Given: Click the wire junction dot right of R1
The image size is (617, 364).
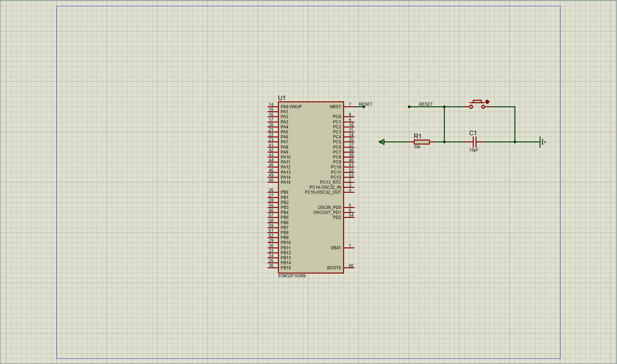Looking at the screenshot, I should click(444, 142).
